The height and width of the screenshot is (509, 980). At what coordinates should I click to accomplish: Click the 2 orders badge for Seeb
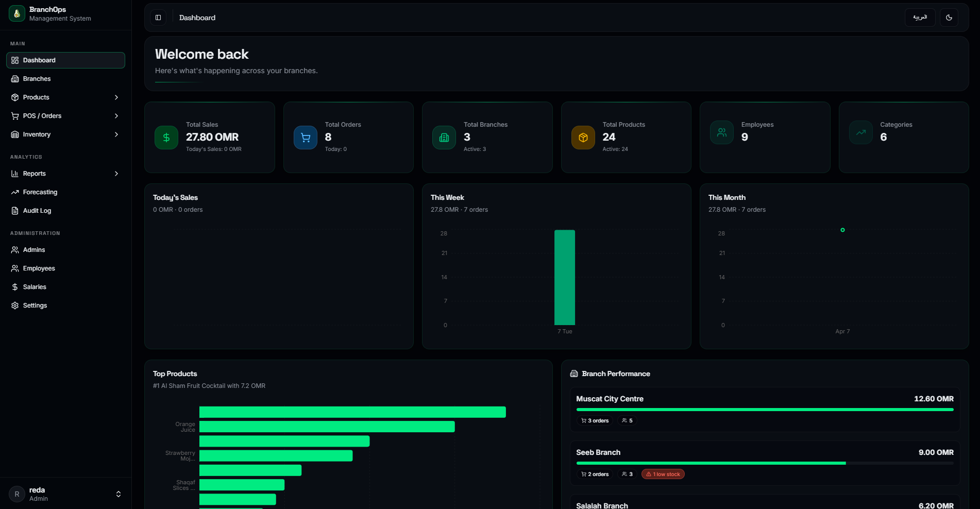[x=595, y=474]
